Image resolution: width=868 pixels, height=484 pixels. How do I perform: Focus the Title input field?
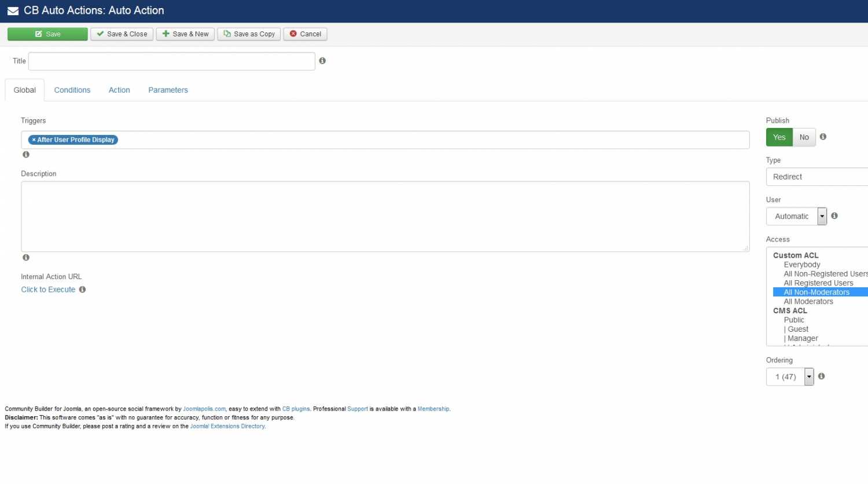(172, 61)
